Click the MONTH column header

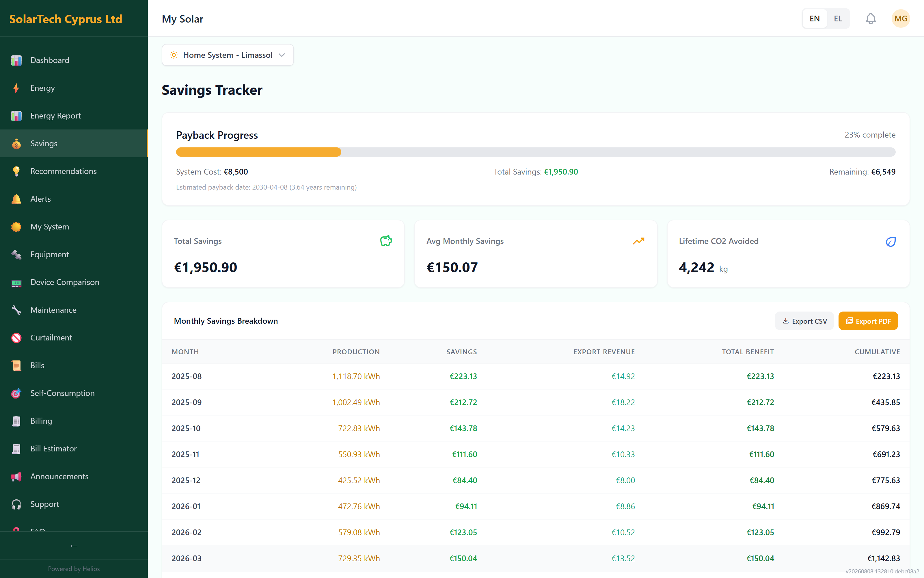pos(185,352)
